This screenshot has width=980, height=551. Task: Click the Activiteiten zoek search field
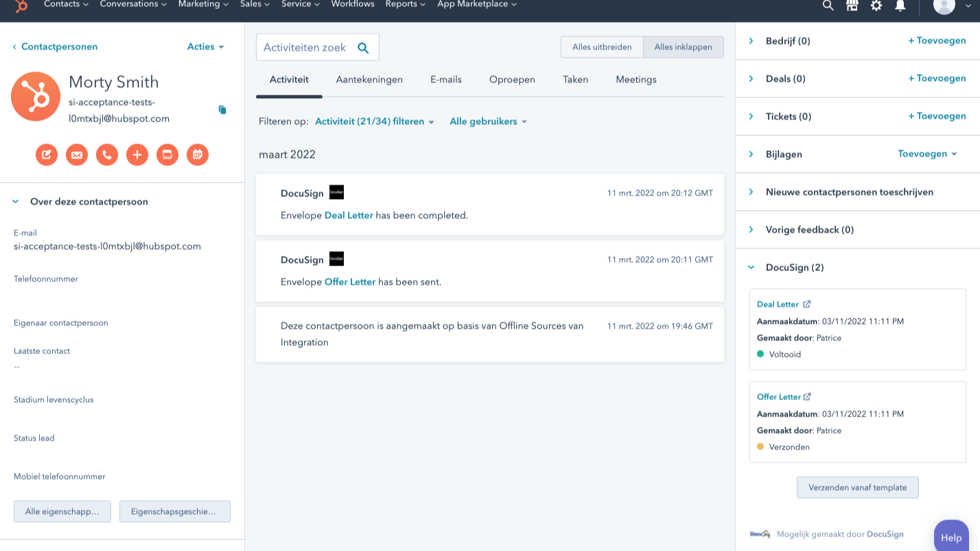click(309, 47)
